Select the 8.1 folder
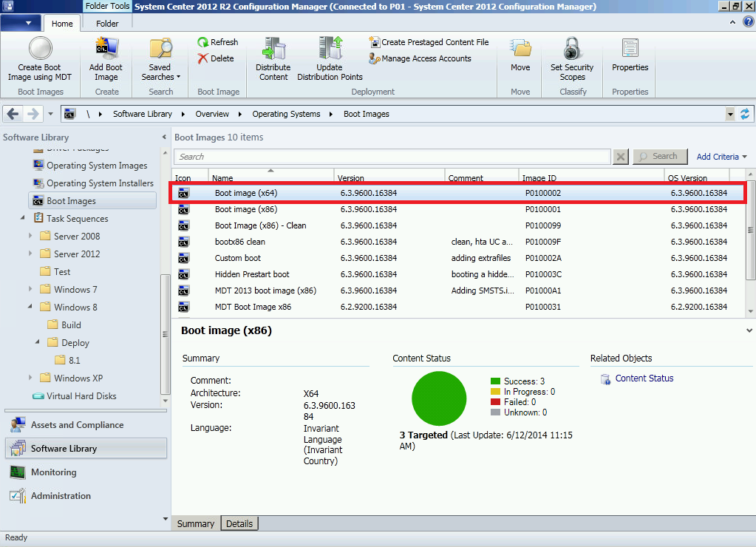Screen dimensions: 756x547 pyautogui.click(x=68, y=360)
